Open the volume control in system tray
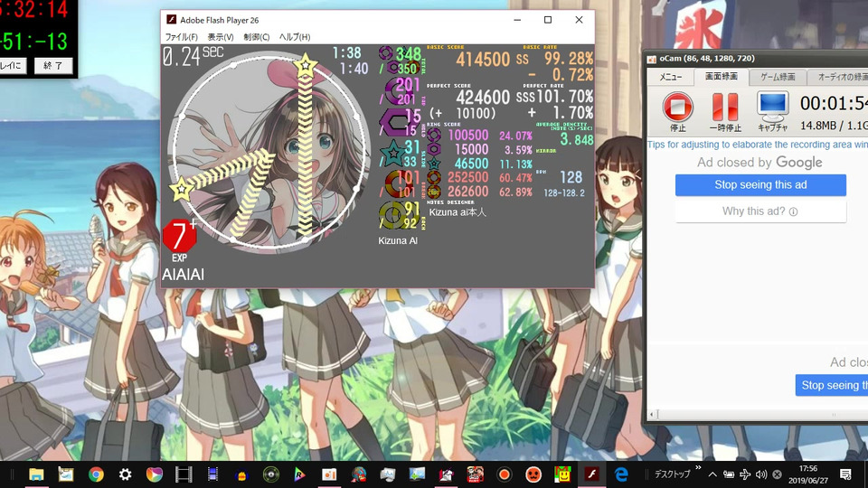868x488 pixels. point(761,474)
